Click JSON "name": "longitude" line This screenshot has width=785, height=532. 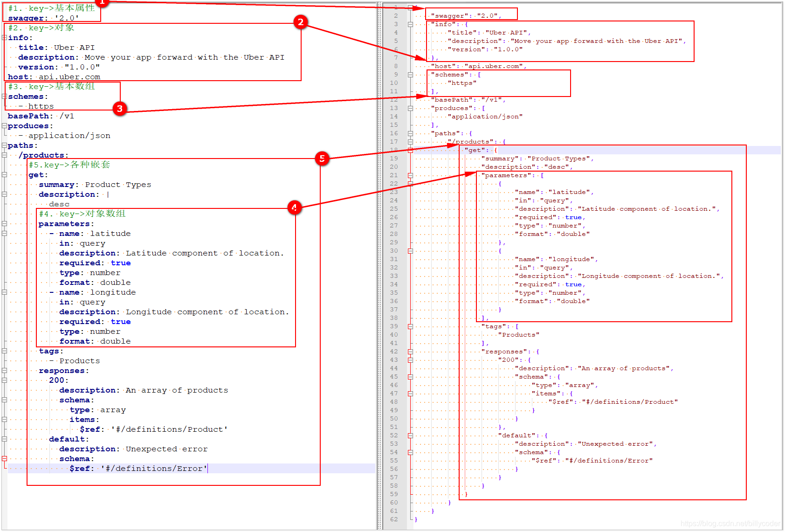[556, 259]
